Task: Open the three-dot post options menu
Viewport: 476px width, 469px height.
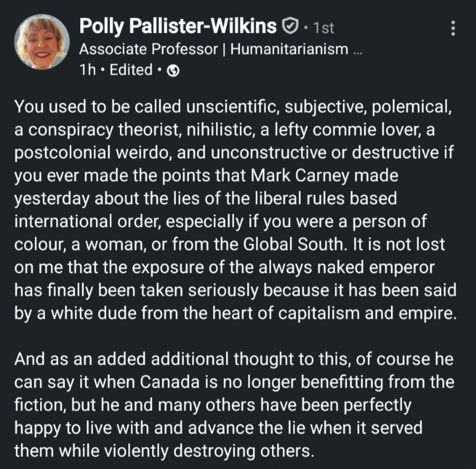Action: click(452, 29)
